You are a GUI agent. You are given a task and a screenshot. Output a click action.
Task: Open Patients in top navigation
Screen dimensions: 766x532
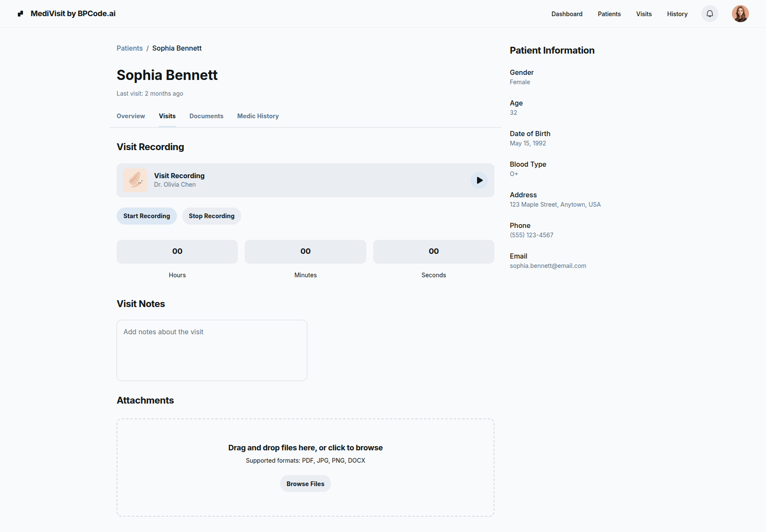[609, 14]
